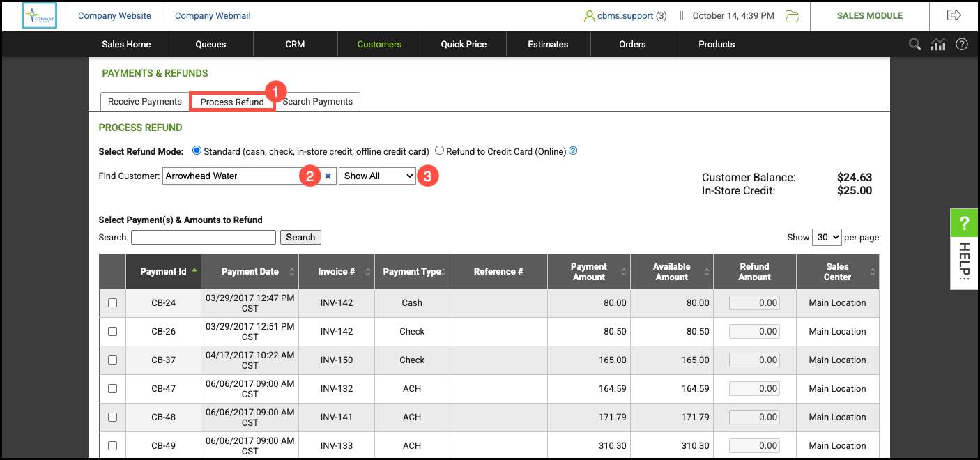Image resolution: width=980 pixels, height=460 pixels.
Task: Sort by Available Amount column
Action: tap(672, 272)
